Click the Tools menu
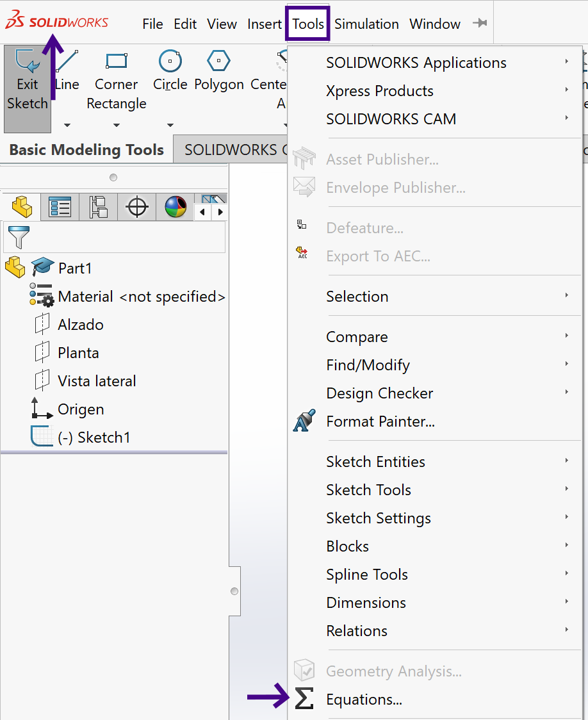The image size is (588, 720). point(308,24)
